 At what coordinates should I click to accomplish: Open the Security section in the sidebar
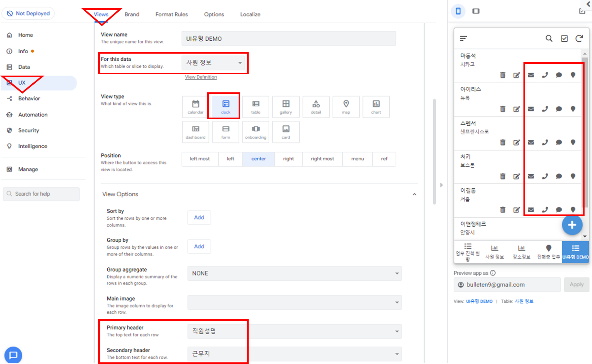(28, 130)
